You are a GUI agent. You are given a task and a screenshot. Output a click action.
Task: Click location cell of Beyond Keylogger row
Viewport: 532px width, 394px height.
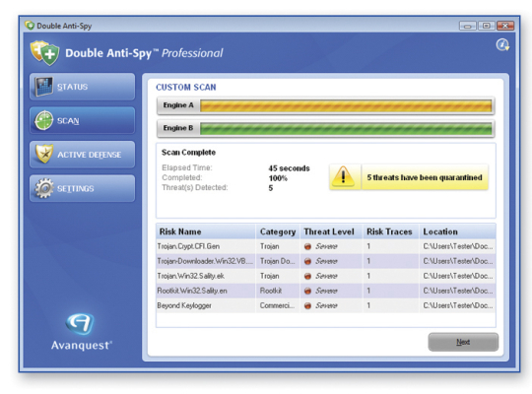click(x=458, y=305)
